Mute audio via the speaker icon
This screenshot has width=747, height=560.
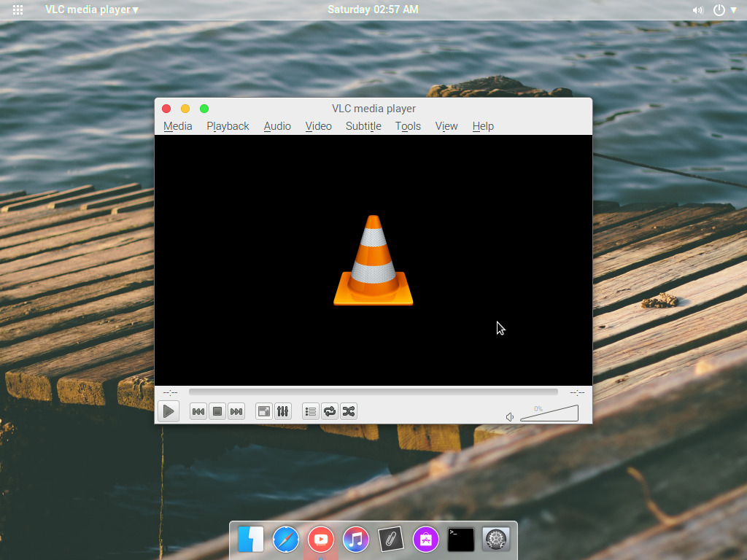click(510, 415)
